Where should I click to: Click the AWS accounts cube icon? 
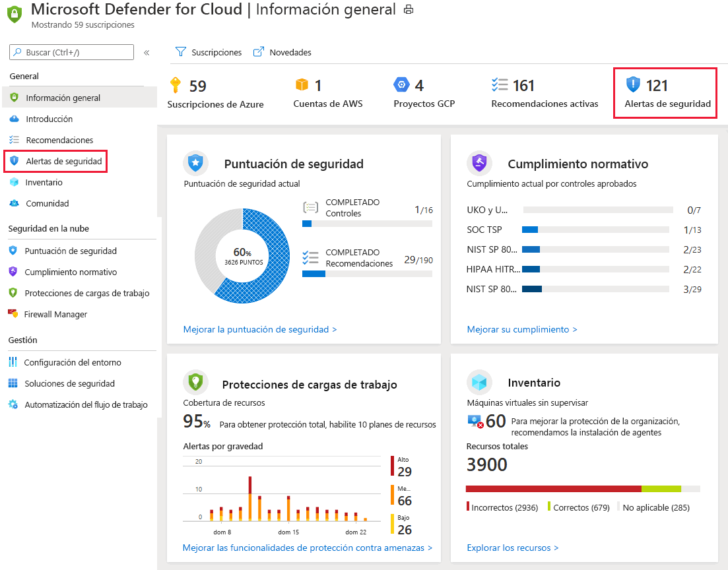302,85
